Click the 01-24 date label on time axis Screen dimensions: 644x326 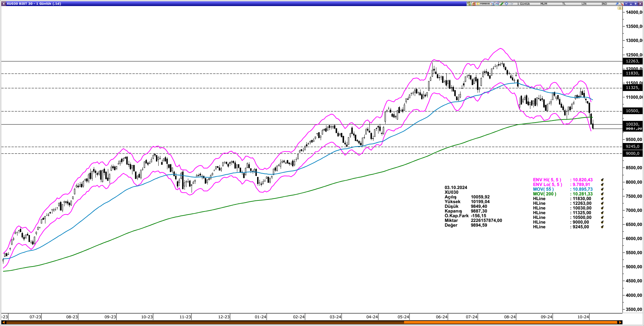click(x=260, y=317)
